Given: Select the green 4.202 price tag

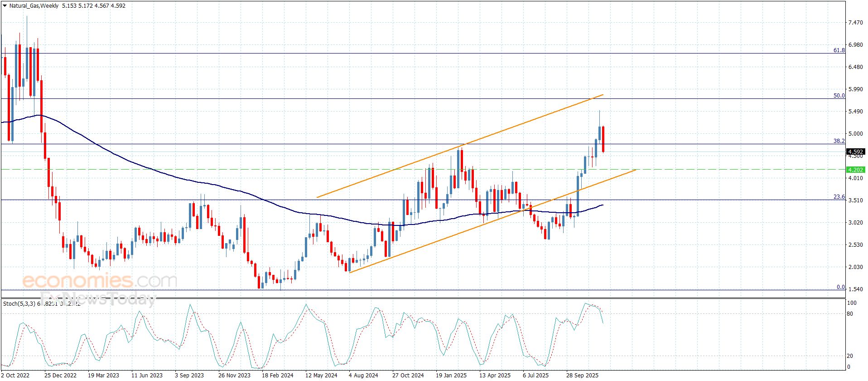Looking at the screenshot, I should click(855, 170).
